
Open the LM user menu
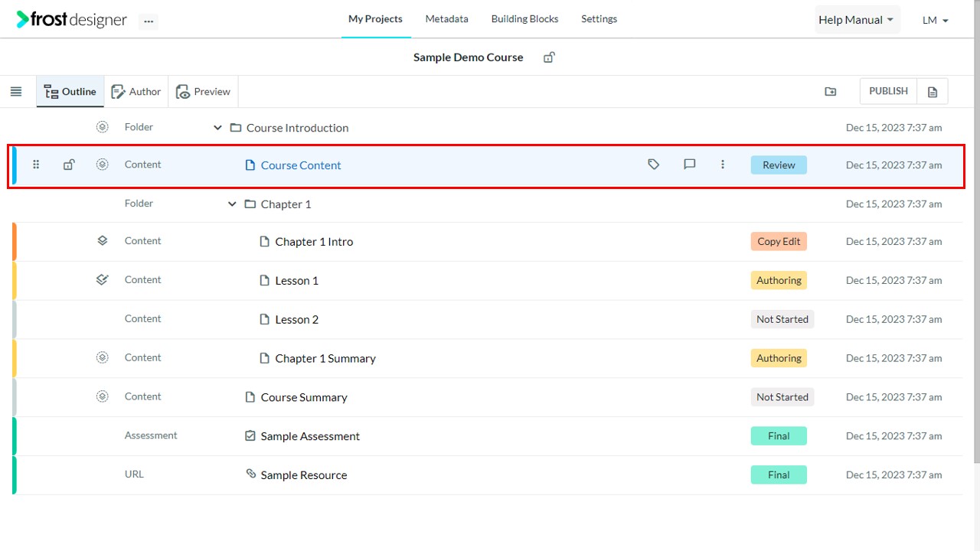(936, 21)
